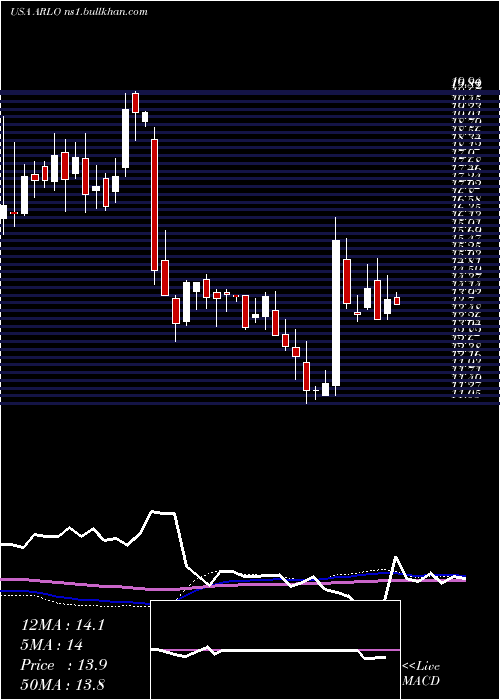
Task: Click the 50MA : 13.8 value
Action: click(62, 684)
